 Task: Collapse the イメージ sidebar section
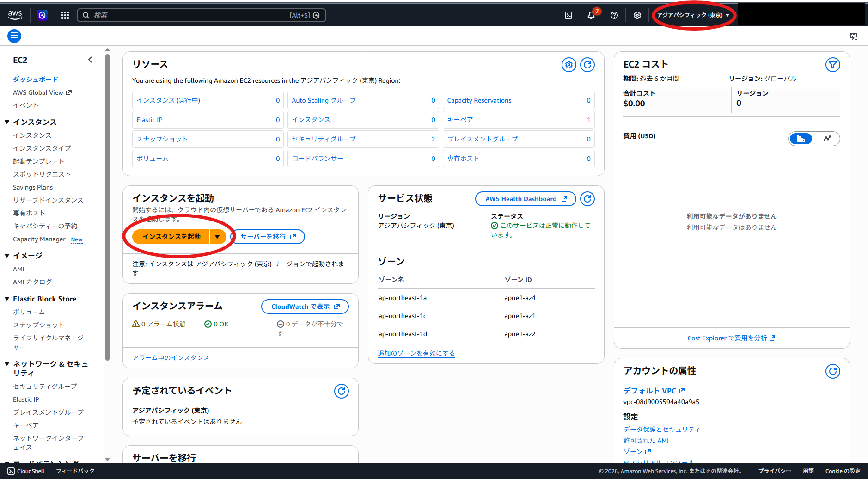point(7,256)
